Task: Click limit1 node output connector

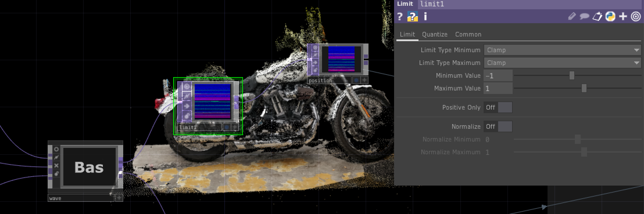Action: (x=236, y=102)
